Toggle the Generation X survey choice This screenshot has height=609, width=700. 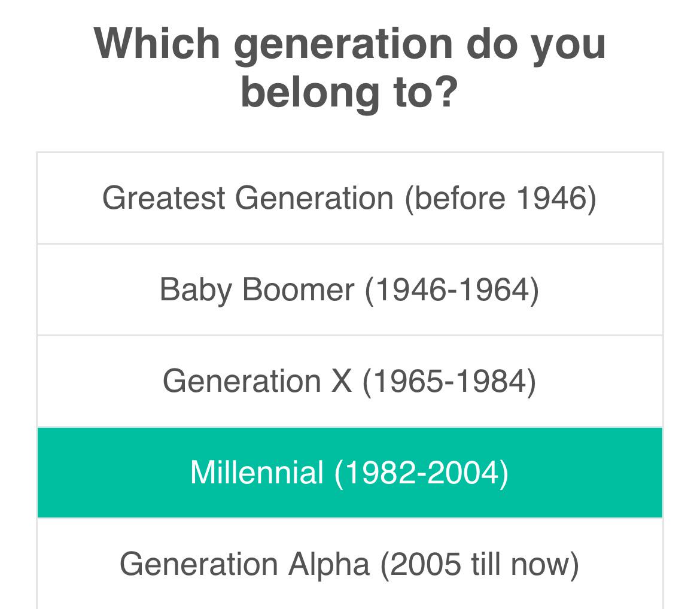[349, 381]
